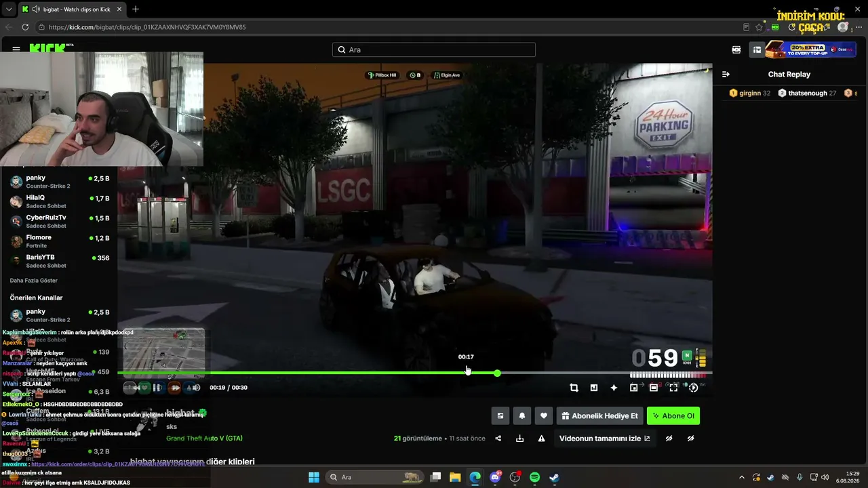Click the microphone icon in system tray
868x488 pixels.
800,477
